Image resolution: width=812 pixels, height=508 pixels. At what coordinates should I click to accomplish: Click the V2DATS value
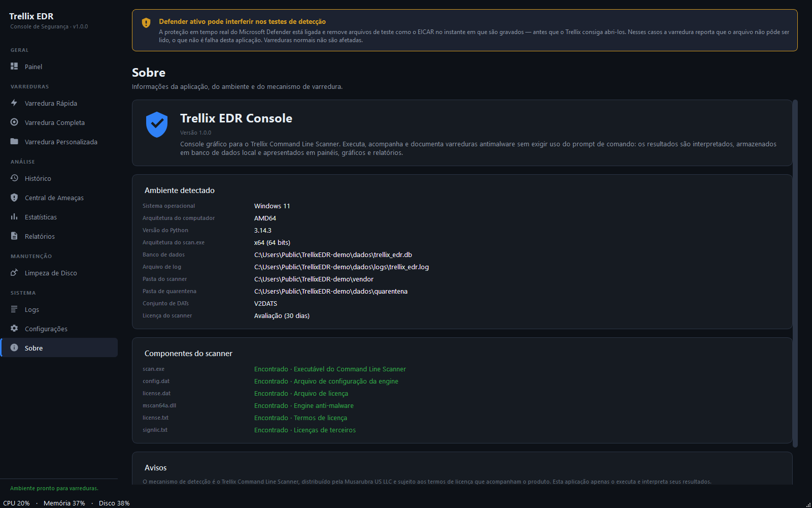265,303
